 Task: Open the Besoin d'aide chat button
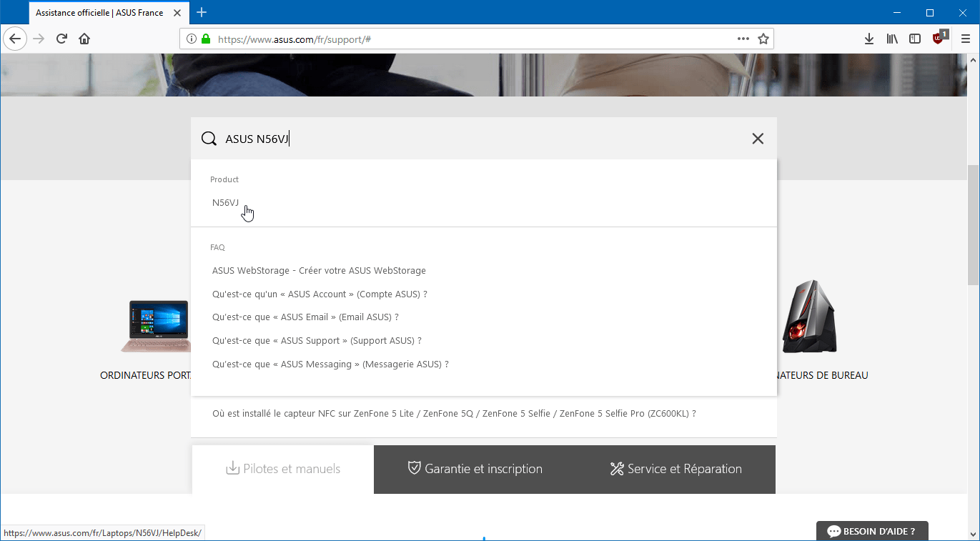point(872,531)
